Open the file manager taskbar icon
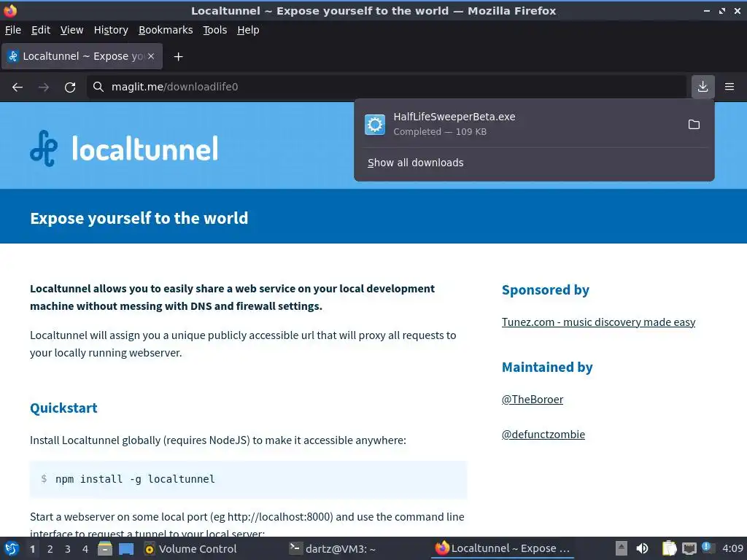The width and height of the screenshot is (747, 560). (x=105, y=548)
